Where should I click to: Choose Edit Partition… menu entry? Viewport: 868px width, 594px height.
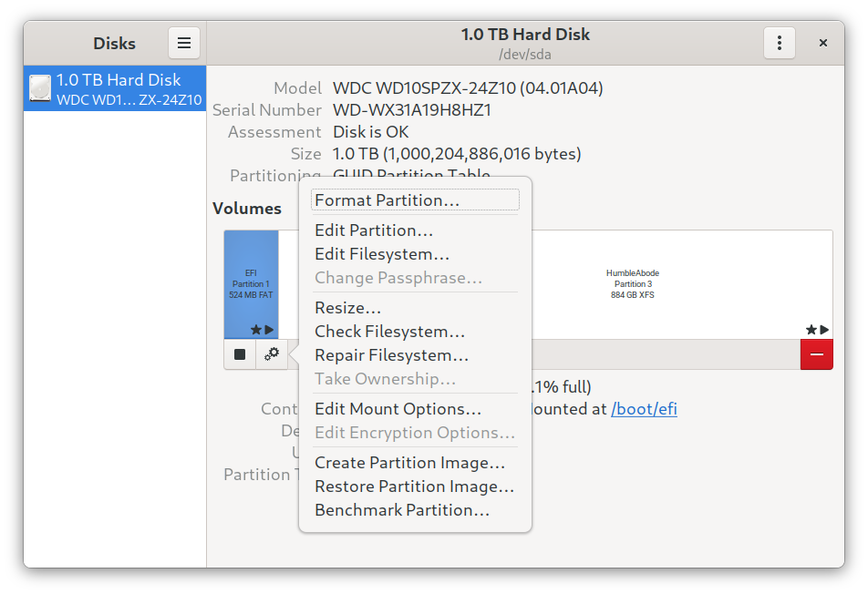tap(374, 230)
